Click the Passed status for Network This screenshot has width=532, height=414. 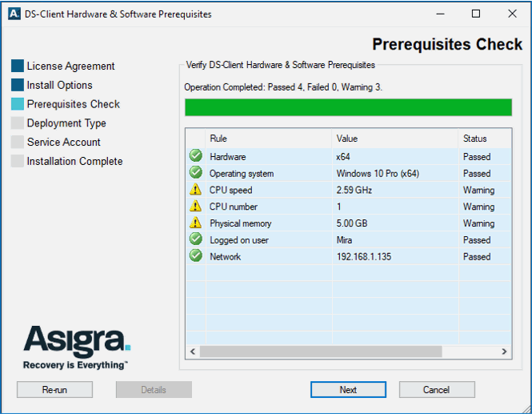point(477,256)
